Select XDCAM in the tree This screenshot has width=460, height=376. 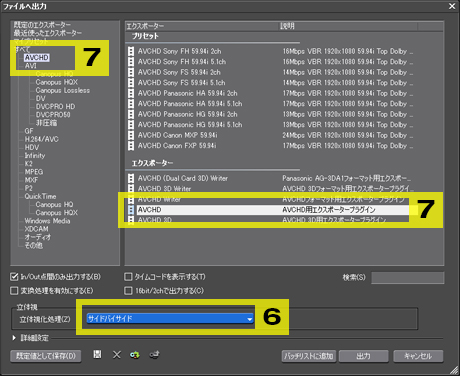[36, 229]
